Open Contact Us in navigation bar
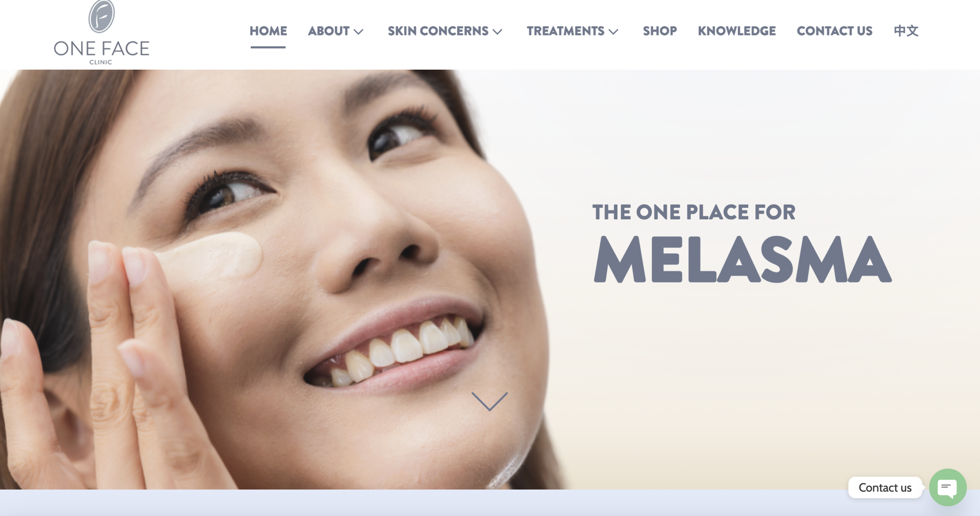The width and height of the screenshot is (980, 516). pos(835,31)
